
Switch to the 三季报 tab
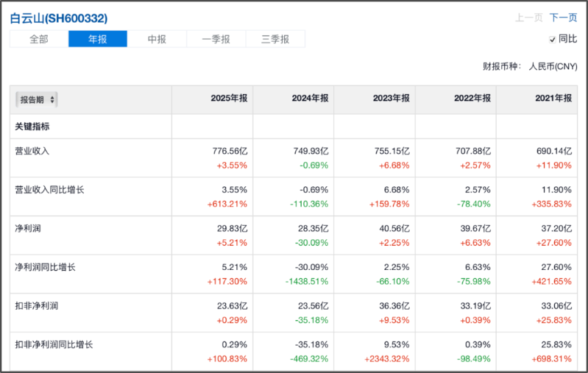click(275, 39)
